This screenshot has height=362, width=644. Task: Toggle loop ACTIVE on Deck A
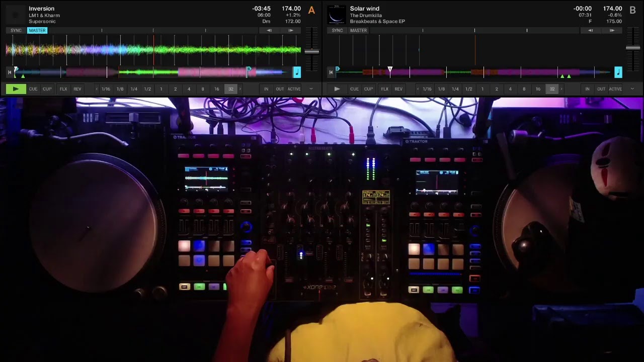pyautogui.click(x=294, y=89)
